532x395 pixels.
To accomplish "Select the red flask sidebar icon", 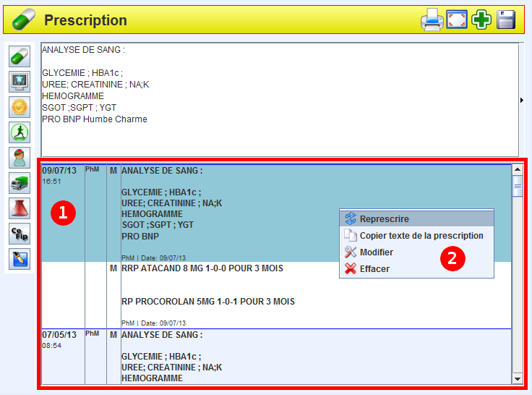I will 19,208.
